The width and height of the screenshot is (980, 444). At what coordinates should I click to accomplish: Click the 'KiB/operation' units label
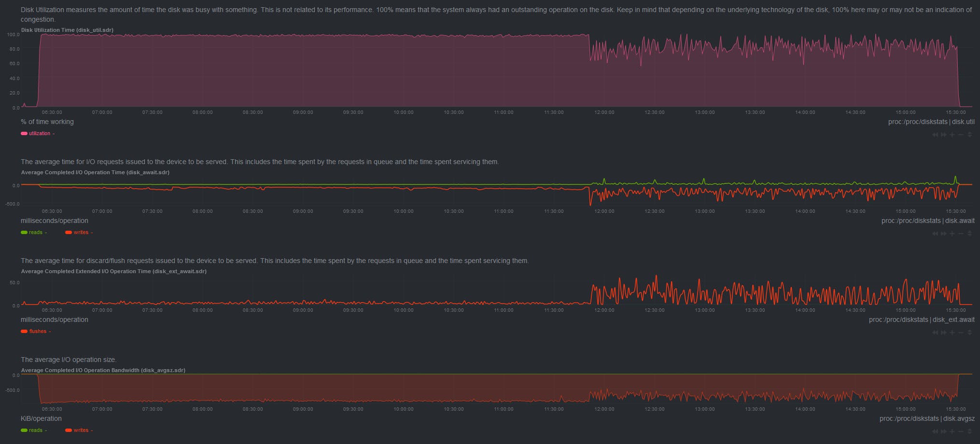tap(41, 418)
